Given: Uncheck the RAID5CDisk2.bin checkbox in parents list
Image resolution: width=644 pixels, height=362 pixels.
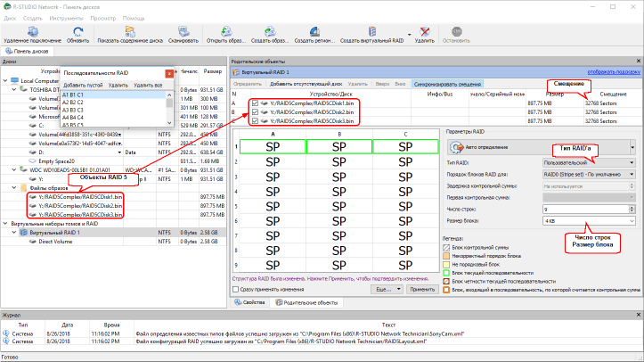Looking at the screenshot, I should [x=255, y=112].
